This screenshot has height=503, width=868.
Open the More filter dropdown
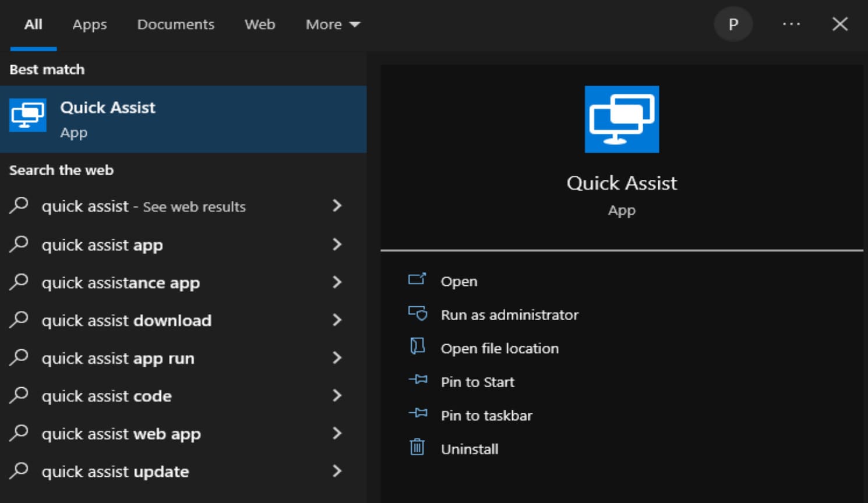click(333, 24)
